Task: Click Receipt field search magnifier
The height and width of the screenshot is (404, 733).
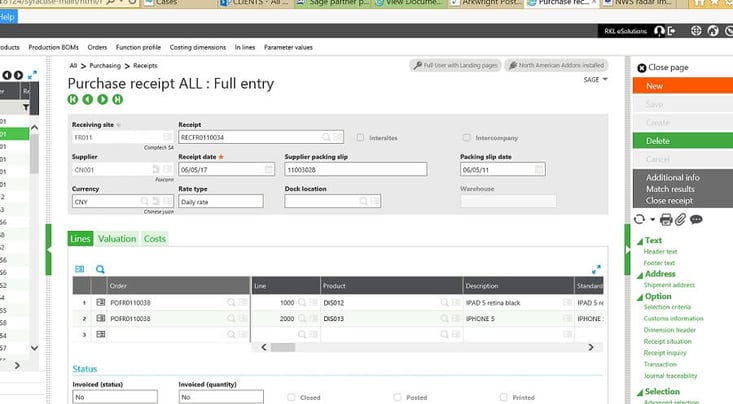Action: coord(325,137)
